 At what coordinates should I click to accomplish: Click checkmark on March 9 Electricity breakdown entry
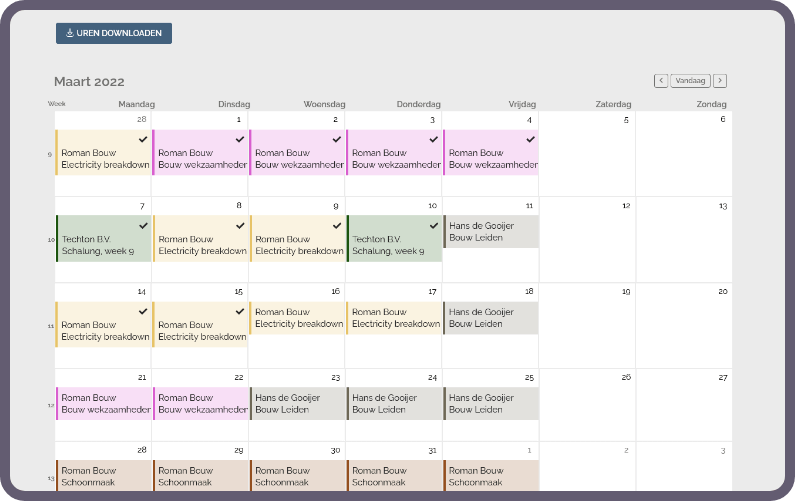pos(337,225)
